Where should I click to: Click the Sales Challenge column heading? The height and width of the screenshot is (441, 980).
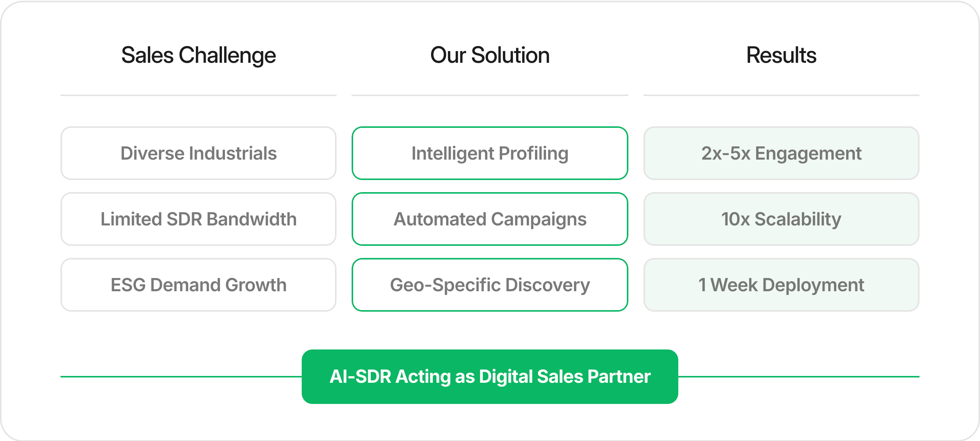pos(198,55)
